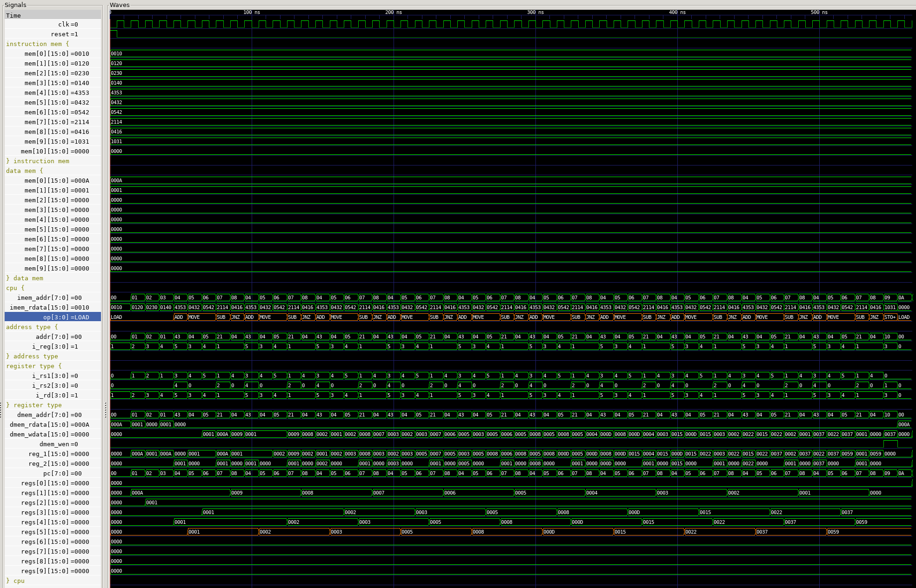The image size is (916, 588).
Task: Select the dmem_addr[7:0] signal
Action: coord(53,415)
